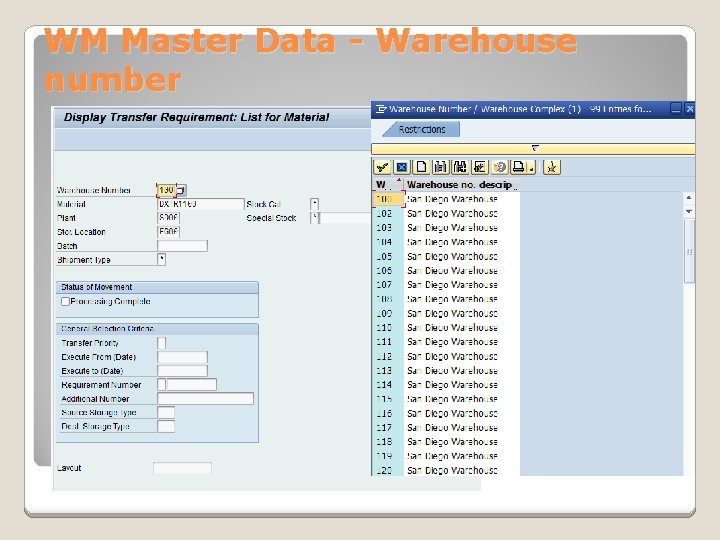This screenshot has width=720, height=540.
Task: Select warehouse row 115
Action: [446, 399]
